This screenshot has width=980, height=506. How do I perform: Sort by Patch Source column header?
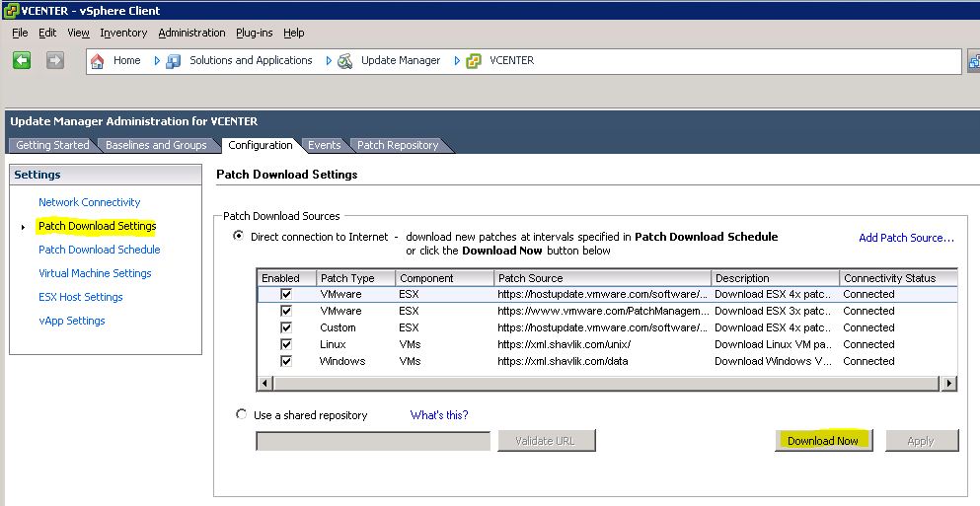[x=602, y=278]
